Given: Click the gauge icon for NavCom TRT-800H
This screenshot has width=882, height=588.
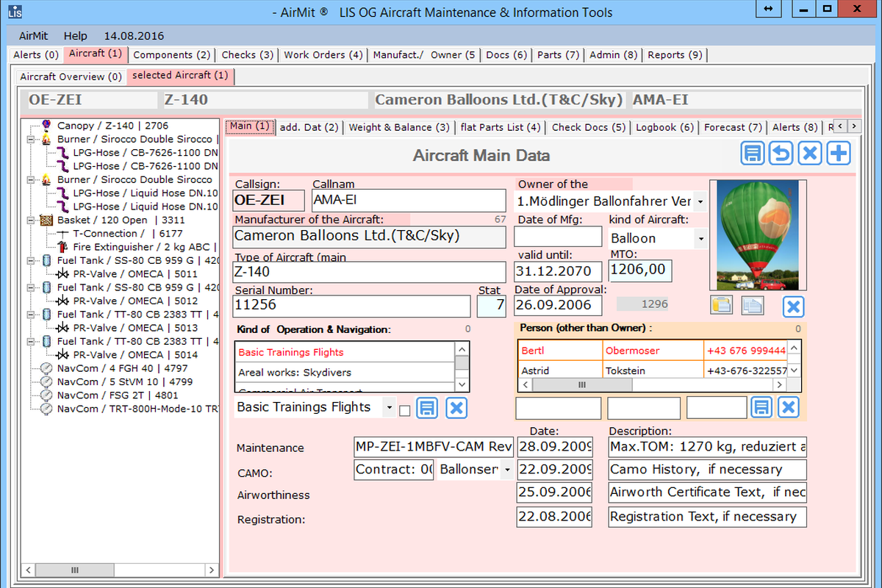Looking at the screenshot, I should (47, 409).
